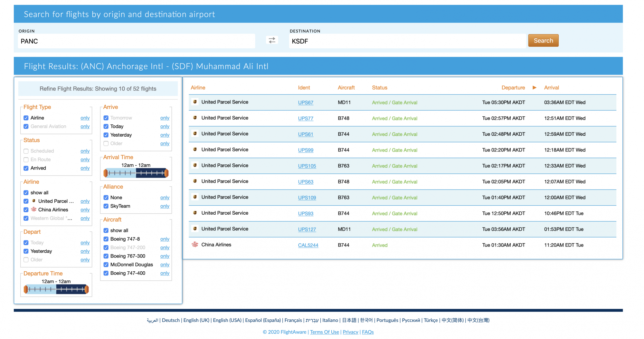This screenshot has width=644, height=339.
Task: Switch language to Italiano
Action: pos(330,320)
